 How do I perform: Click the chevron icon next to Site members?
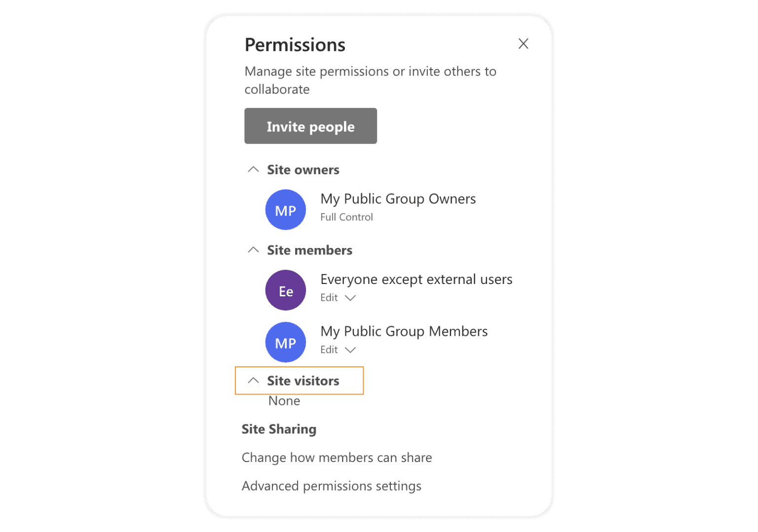click(253, 249)
